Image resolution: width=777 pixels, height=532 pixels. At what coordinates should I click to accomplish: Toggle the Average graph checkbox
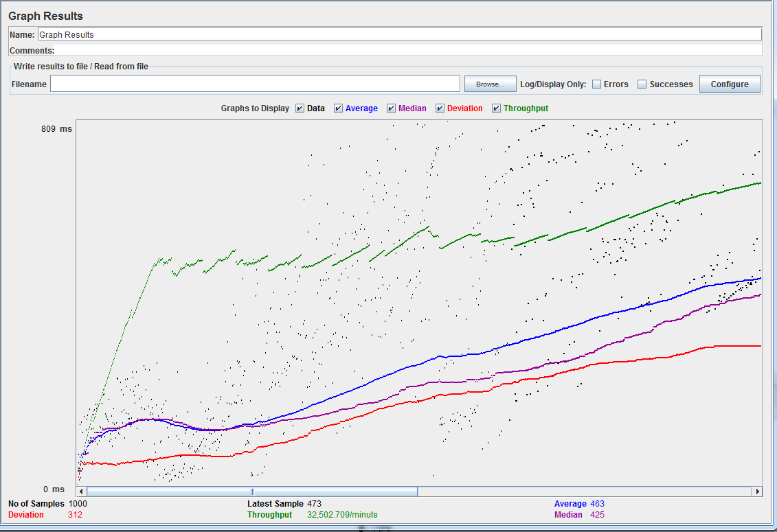pos(339,108)
